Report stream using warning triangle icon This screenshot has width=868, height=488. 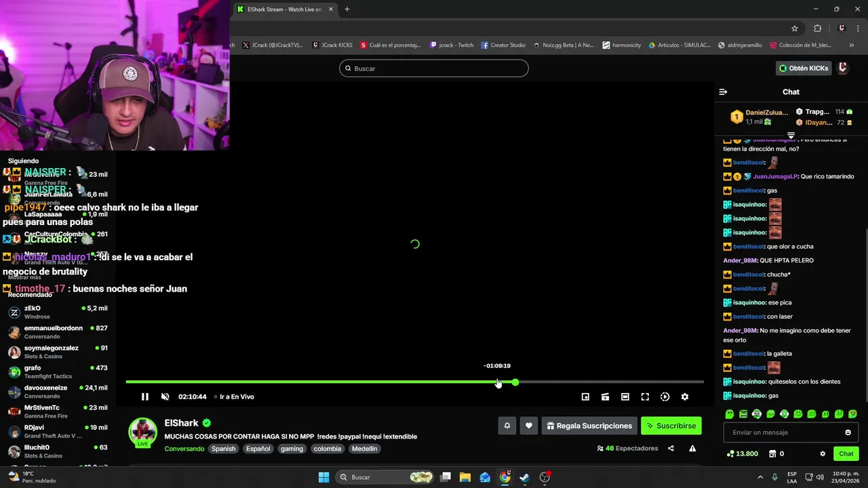[x=692, y=448]
